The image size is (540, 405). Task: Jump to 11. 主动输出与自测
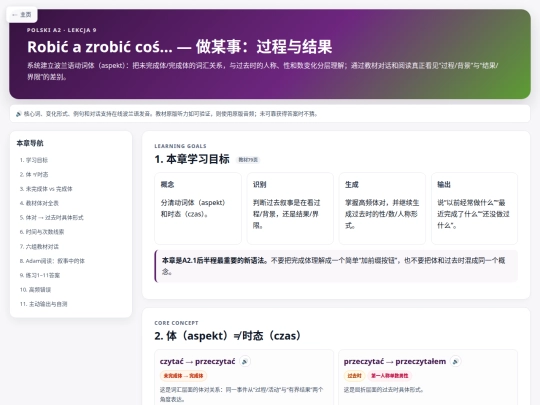43,304
